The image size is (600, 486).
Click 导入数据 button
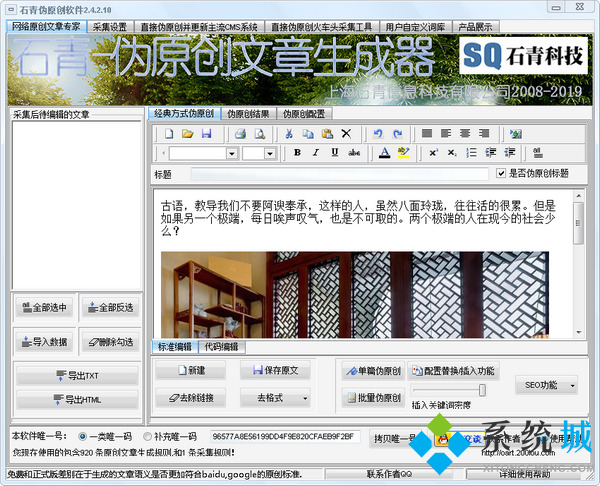(x=44, y=342)
